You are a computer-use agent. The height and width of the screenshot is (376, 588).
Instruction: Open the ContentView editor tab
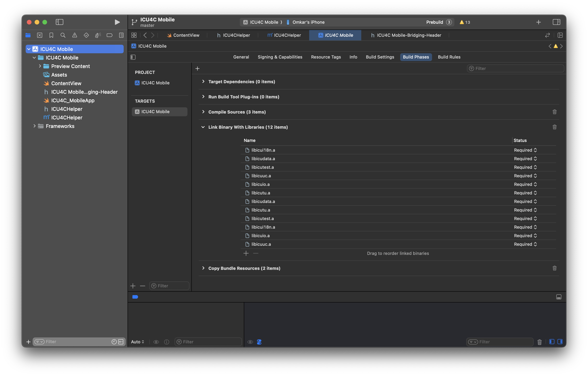[183, 35]
